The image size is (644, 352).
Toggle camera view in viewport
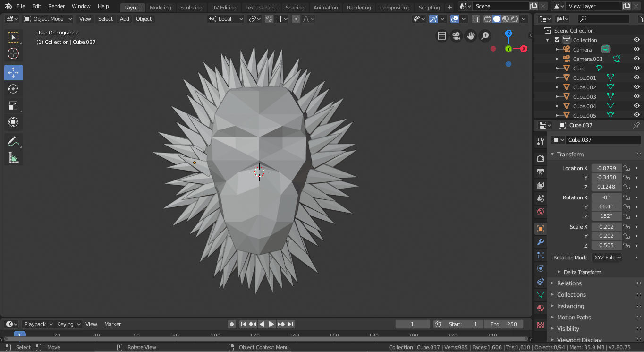point(456,36)
